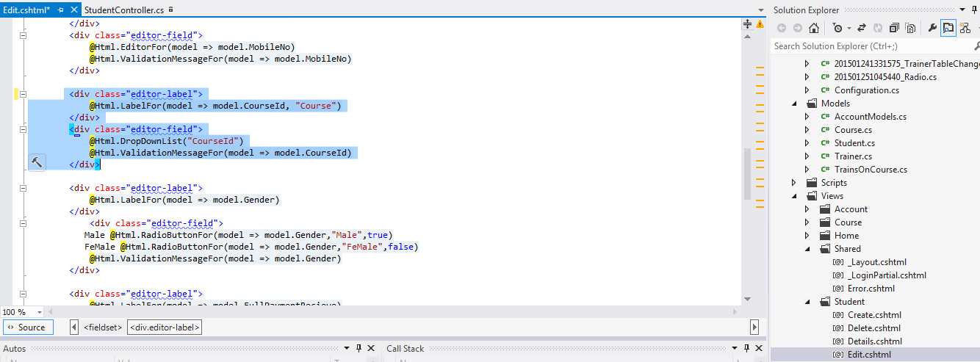Open the Autos panel window options dropdown
This screenshot has width=980, height=362.
coord(345,349)
